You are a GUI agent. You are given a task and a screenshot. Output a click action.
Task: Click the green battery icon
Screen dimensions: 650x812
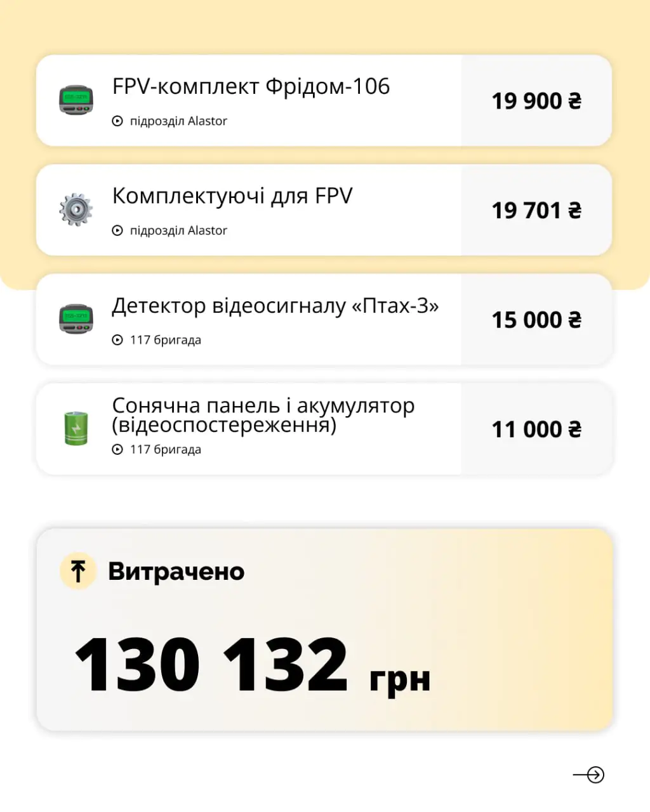pos(76,428)
